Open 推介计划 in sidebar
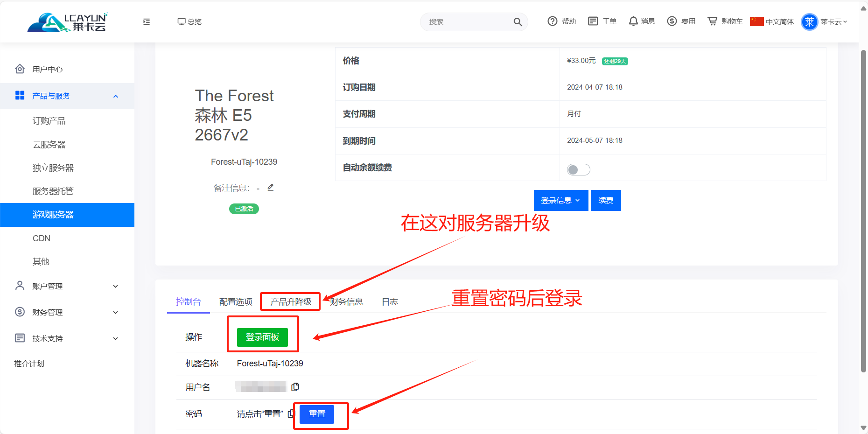 point(29,364)
